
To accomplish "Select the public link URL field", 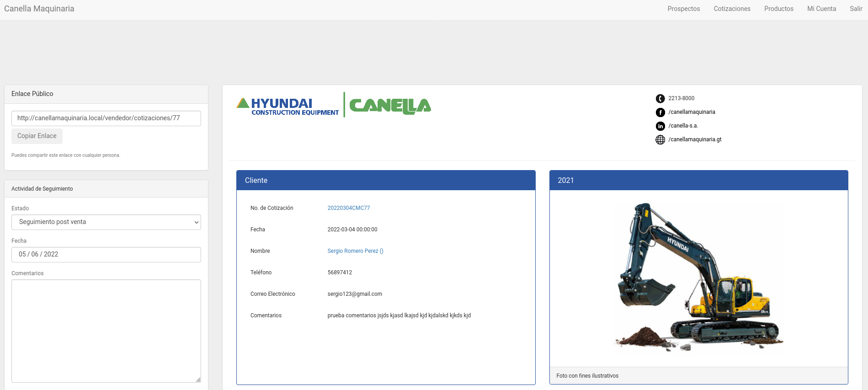I will [106, 118].
